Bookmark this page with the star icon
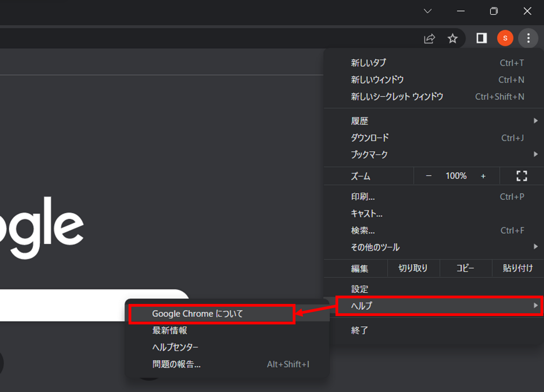The height and width of the screenshot is (392, 544). pos(452,38)
